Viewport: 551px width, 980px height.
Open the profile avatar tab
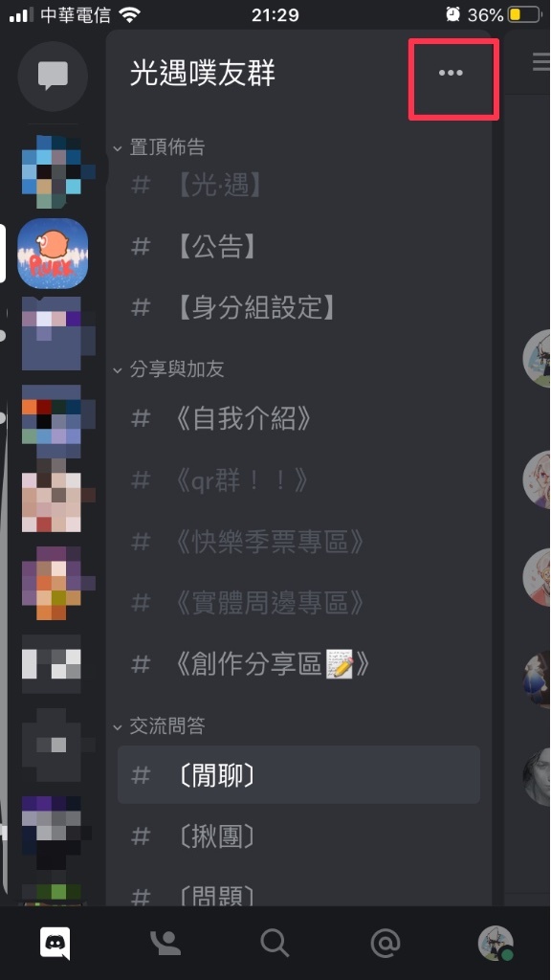click(496, 943)
